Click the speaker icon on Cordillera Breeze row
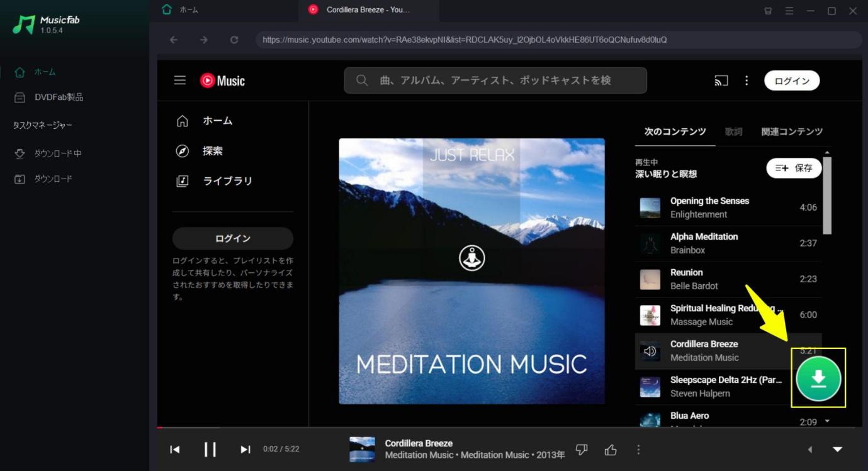The image size is (868, 471). tap(650, 352)
